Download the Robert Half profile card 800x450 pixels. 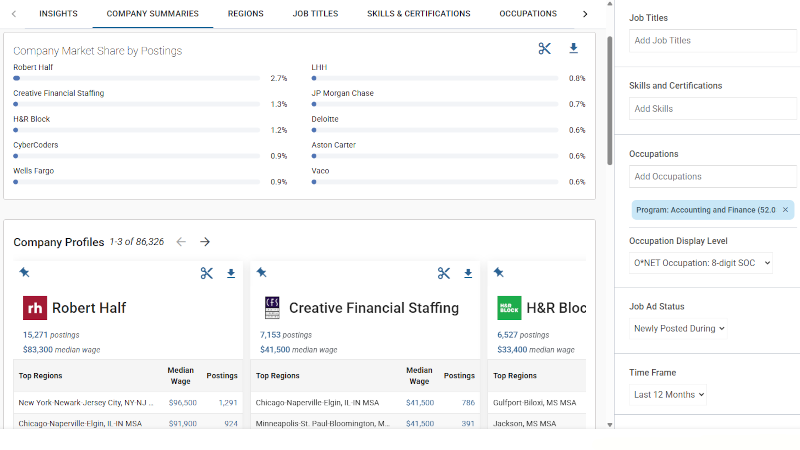(x=231, y=273)
